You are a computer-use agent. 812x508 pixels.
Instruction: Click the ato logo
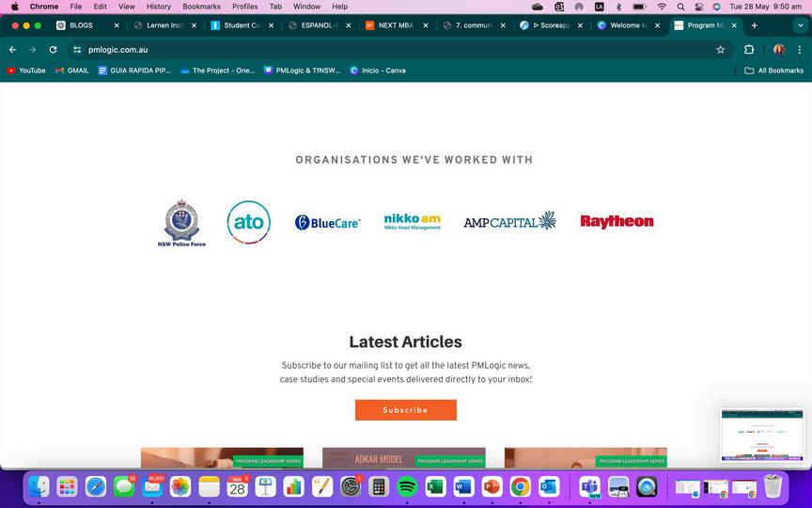pos(248,222)
